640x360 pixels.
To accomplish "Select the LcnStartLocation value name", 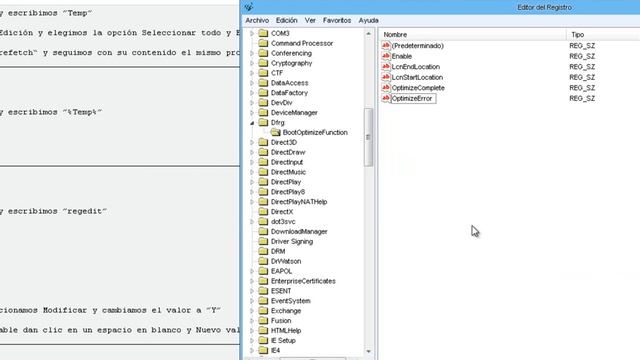I will click(x=417, y=77).
